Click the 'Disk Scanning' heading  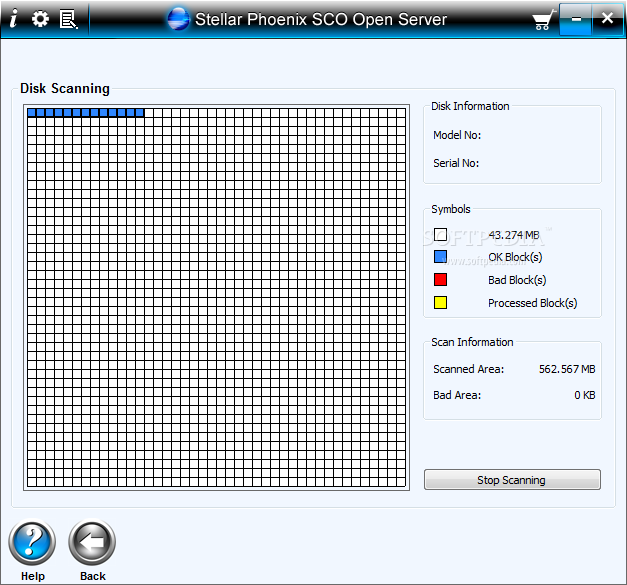(65, 88)
